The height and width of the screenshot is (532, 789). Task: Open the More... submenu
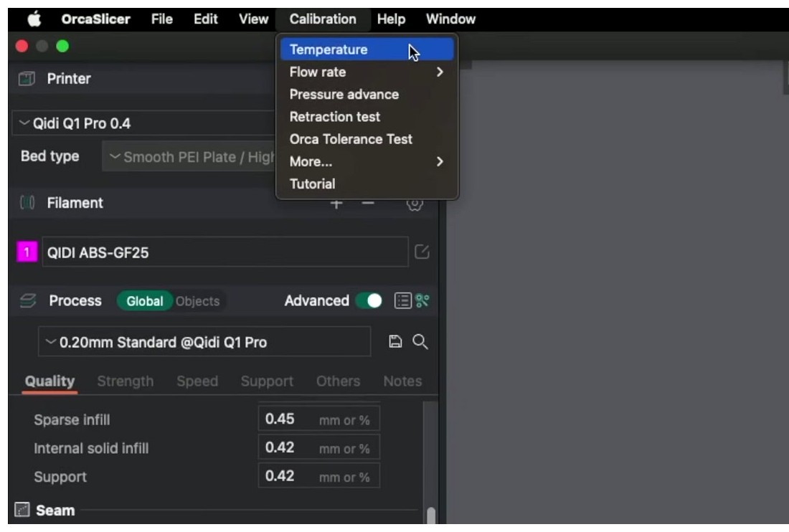[367, 161]
